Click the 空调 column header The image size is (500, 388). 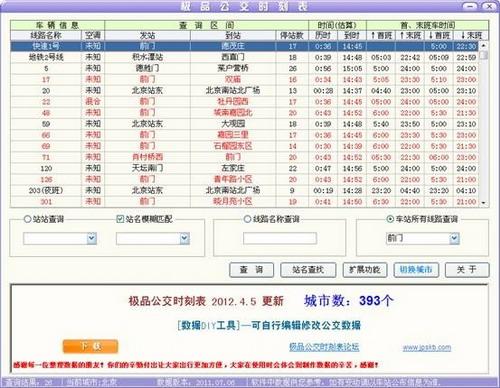pyautogui.click(x=93, y=35)
